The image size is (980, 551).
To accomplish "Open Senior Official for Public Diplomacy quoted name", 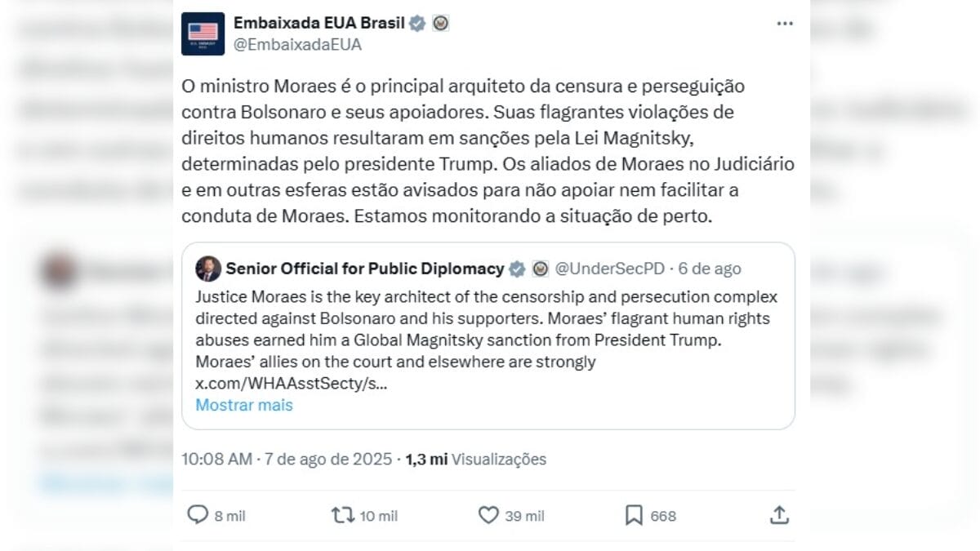I will pos(364,269).
